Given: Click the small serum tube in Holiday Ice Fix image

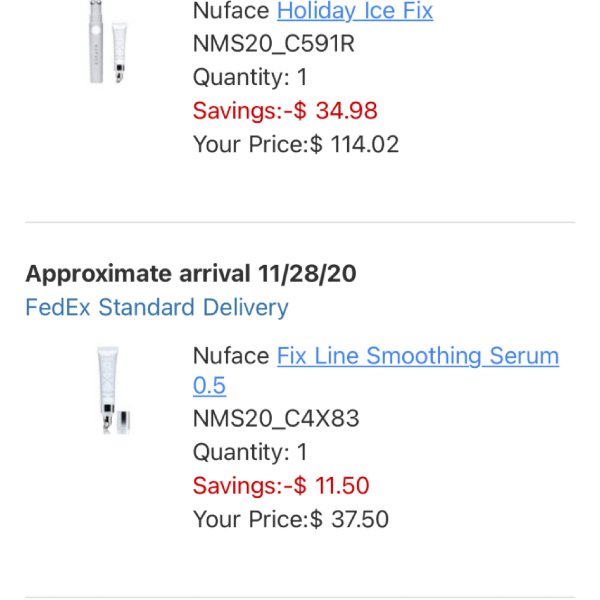Looking at the screenshot, I should [119, 53].
